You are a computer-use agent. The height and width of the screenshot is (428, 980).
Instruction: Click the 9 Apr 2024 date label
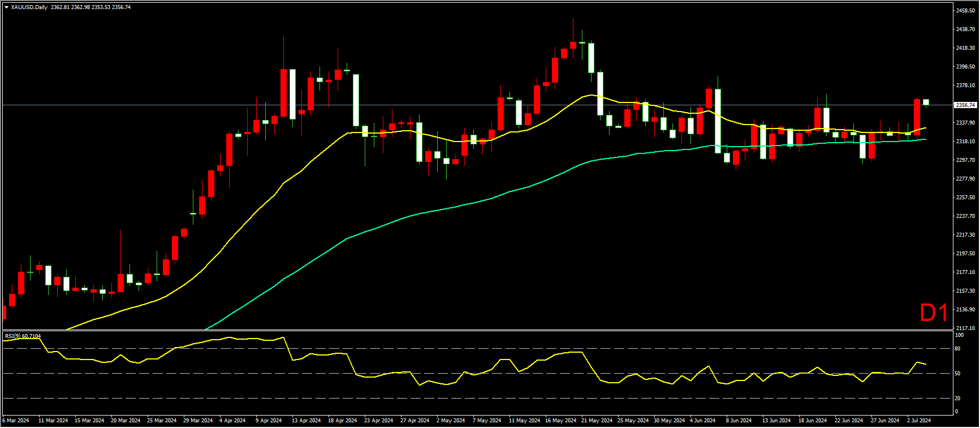pos(269,421)
